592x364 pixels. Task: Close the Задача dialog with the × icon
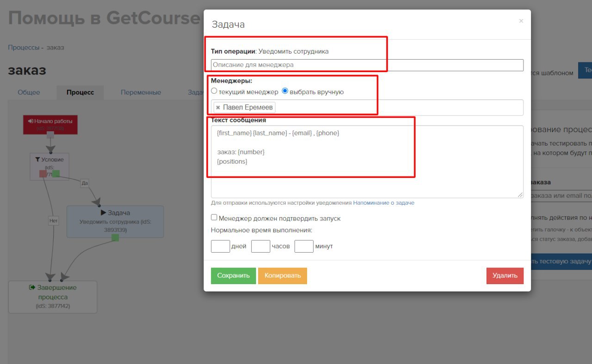coord(521,21)
